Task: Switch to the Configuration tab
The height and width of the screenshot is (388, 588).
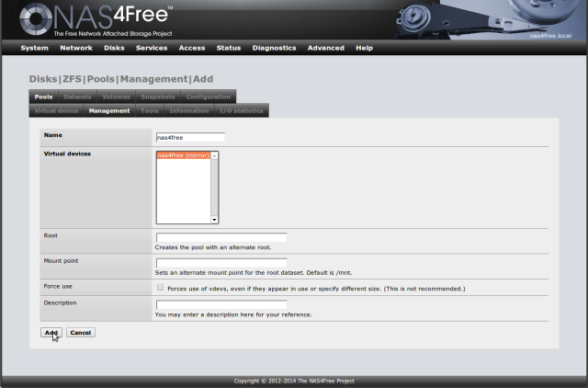Action: tap(209, 97)
